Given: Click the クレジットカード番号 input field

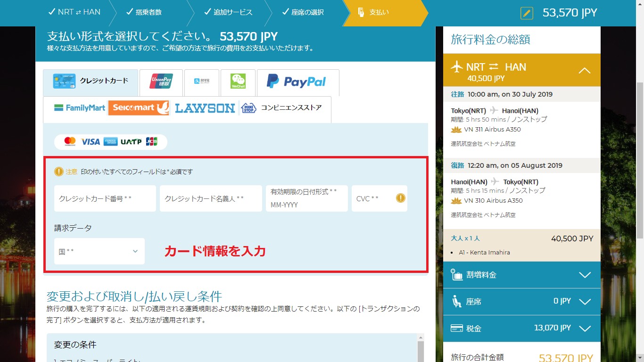Looking at the screenshot, I should tap(105, 198).
